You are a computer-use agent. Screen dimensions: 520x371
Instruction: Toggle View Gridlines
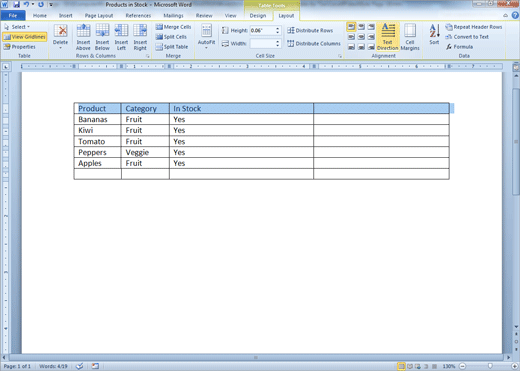[25, 37]
